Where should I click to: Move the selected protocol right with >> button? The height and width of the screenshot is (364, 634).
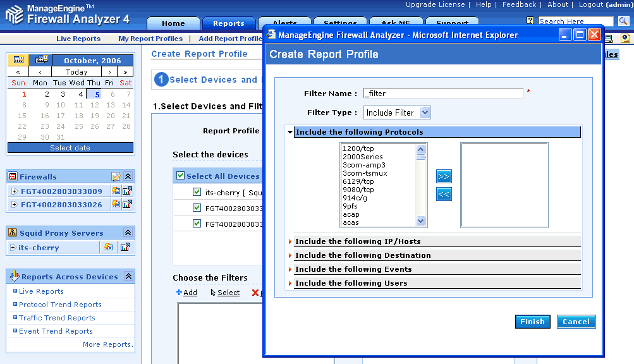pos(444,176)
